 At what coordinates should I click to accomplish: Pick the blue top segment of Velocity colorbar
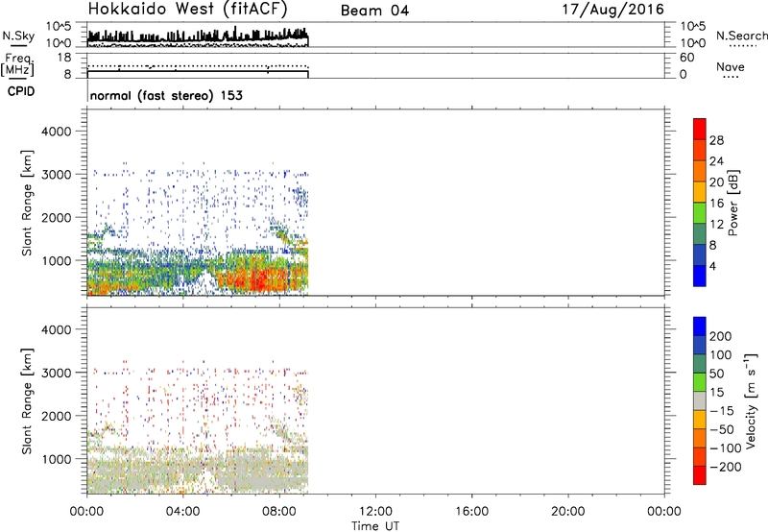700,326
